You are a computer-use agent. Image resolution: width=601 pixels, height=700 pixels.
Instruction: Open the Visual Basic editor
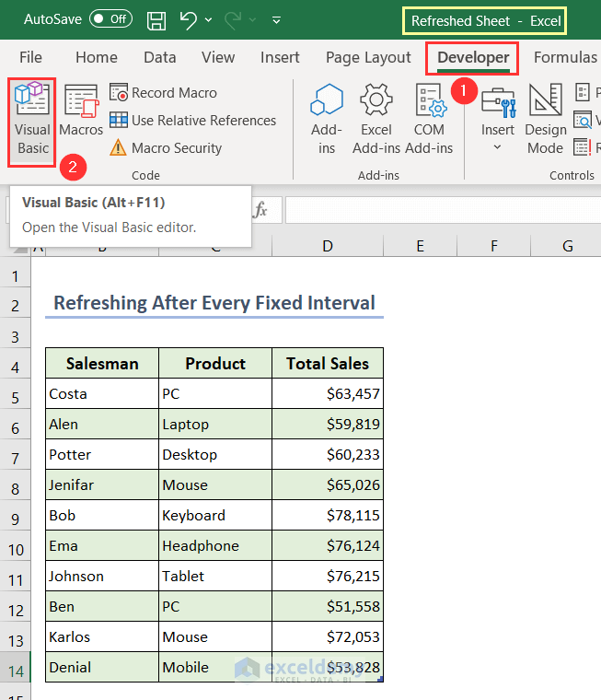(32, 121)
